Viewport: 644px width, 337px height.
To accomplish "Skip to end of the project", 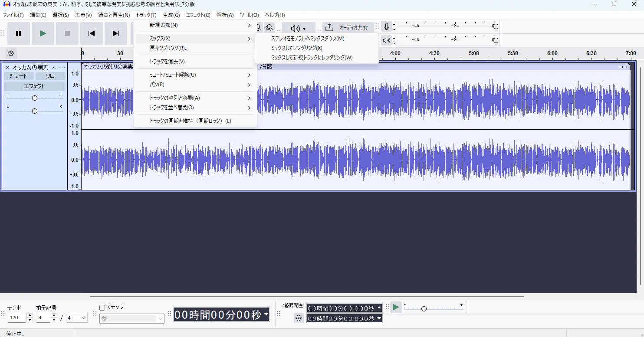I will (116, 33).
